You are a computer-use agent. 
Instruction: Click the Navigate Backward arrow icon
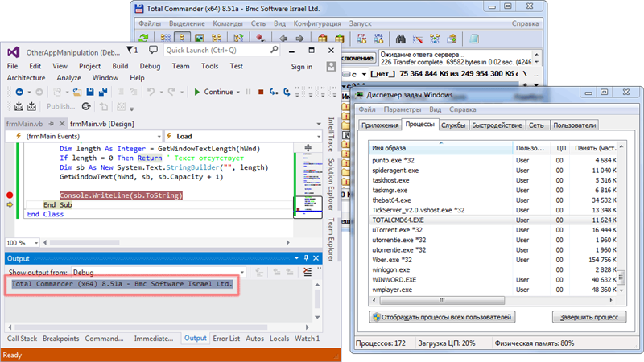(19, 92)
